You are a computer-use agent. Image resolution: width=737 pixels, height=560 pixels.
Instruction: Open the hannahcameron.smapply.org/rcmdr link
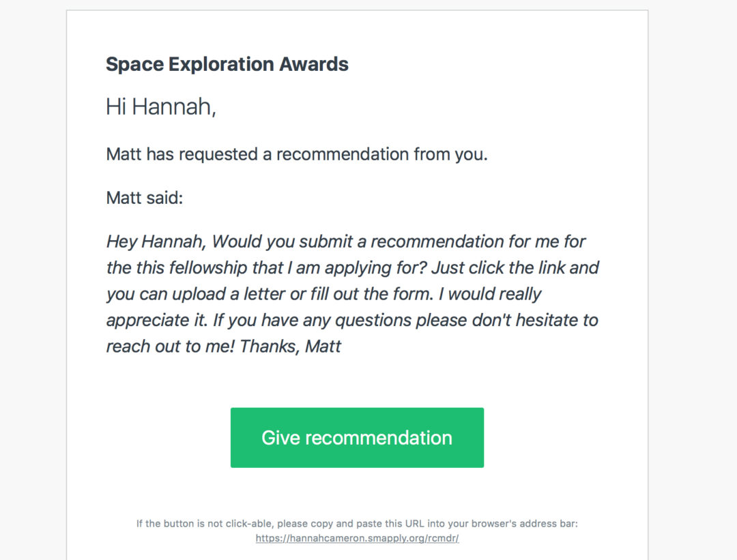pos(357,538)
